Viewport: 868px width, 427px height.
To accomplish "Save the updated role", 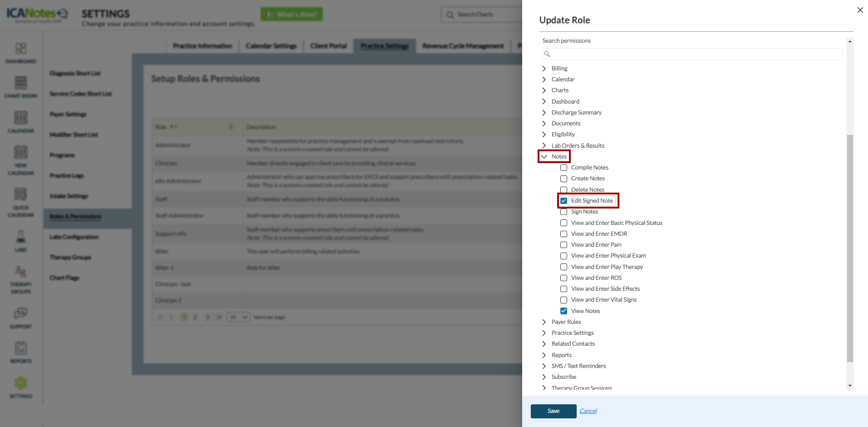I will click(x=554, y=411).
